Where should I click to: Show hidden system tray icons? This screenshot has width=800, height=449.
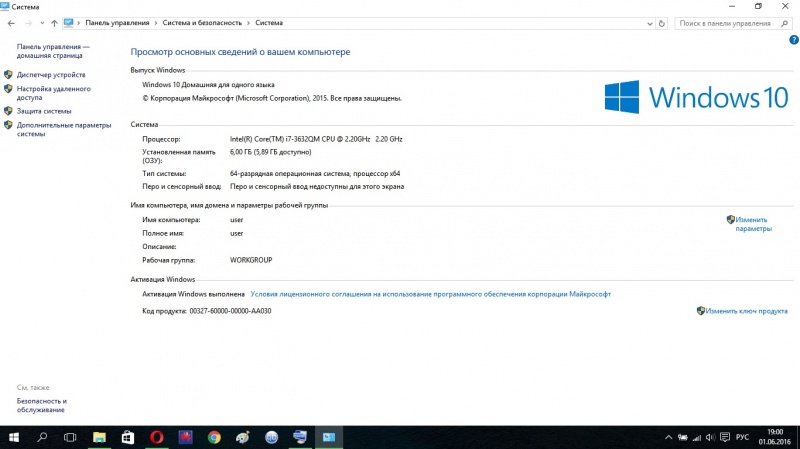(x=668, y=437)
